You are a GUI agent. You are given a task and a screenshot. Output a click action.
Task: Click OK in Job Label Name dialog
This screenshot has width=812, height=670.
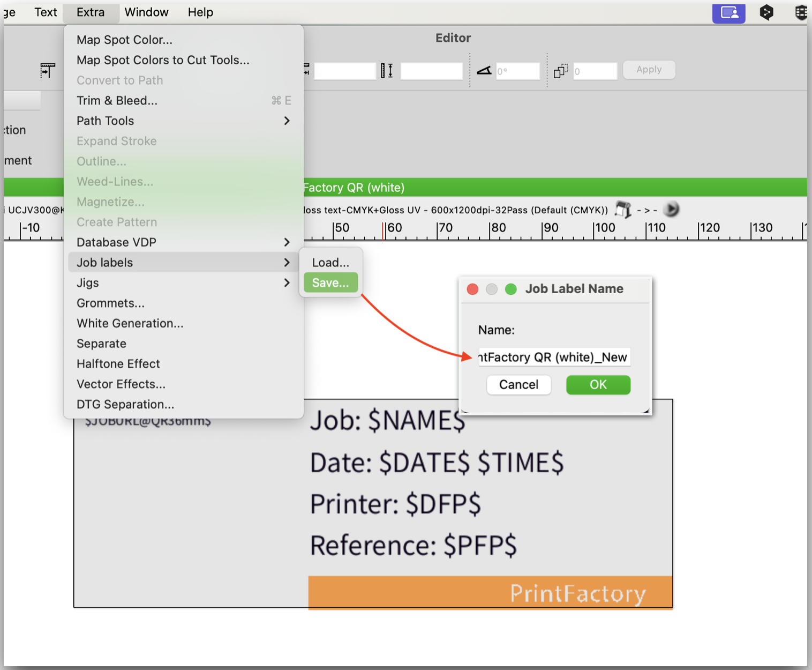[598, 385]
